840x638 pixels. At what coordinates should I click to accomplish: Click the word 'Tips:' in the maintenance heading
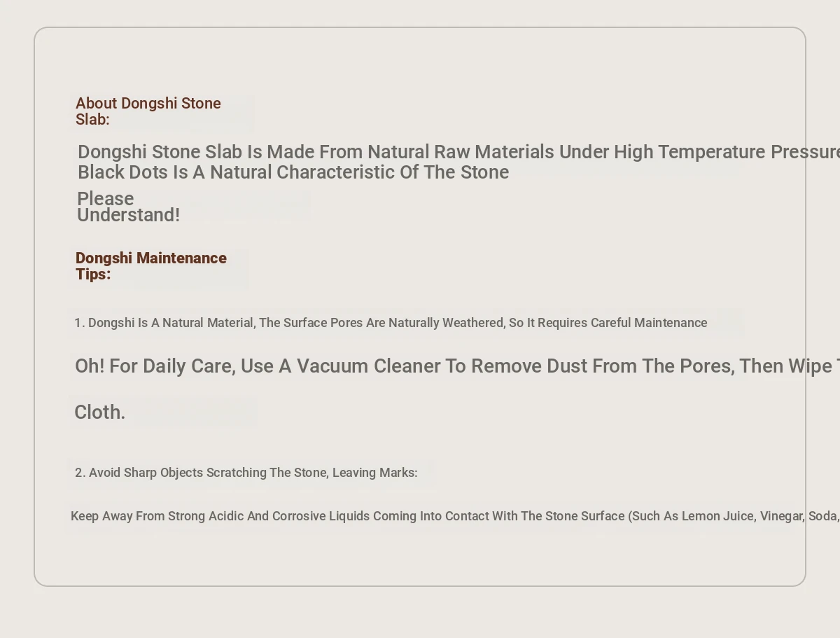(93, 275)
